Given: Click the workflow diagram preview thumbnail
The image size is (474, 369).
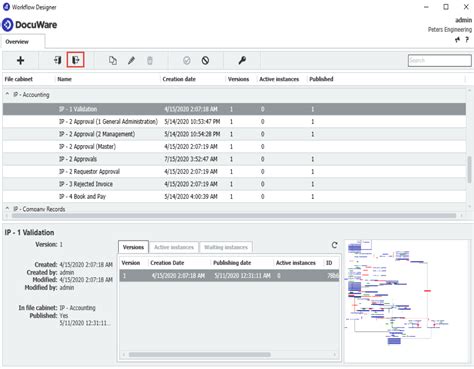Looking at the screenshot, I should click(x=407, y=300).
